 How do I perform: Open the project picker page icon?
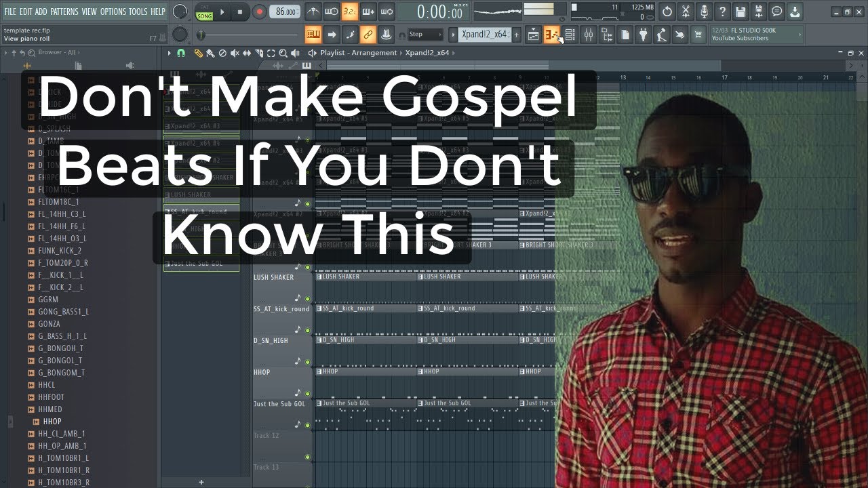click(x=625, y=35)
